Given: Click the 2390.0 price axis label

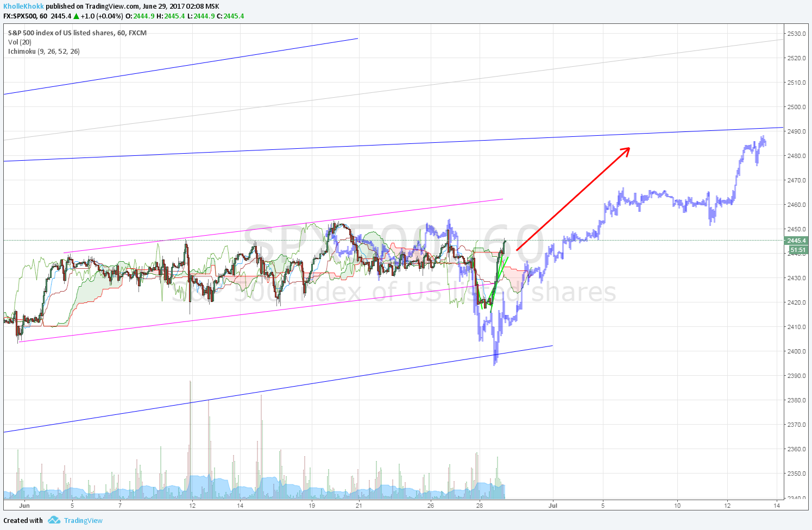Looking at the screenshot, I should pos(796,376).
